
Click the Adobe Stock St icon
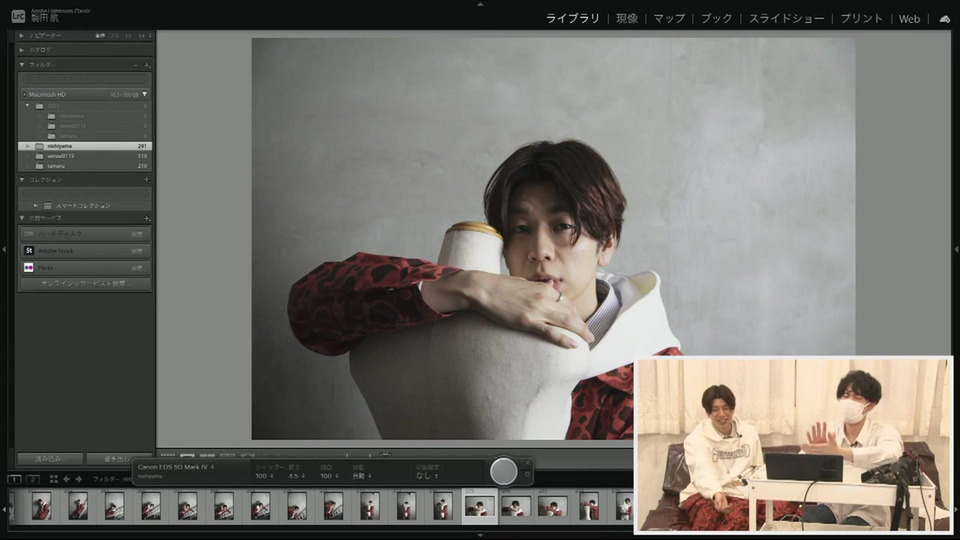[x=29, y=250]
